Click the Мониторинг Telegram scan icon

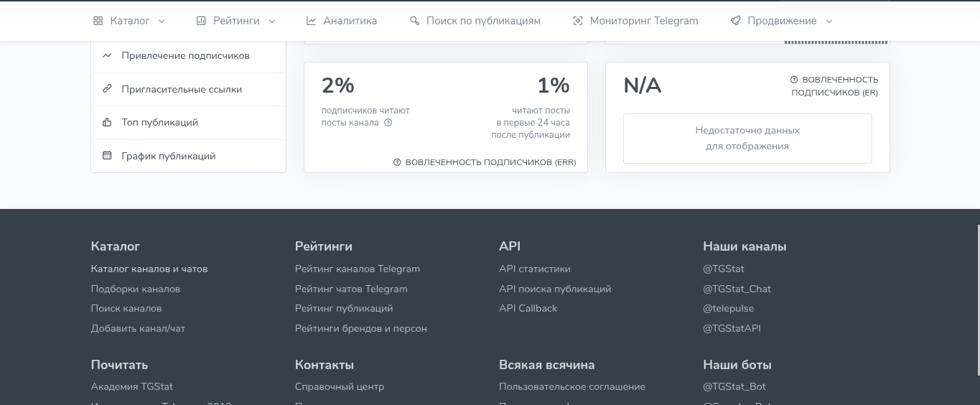pos(578,21)
